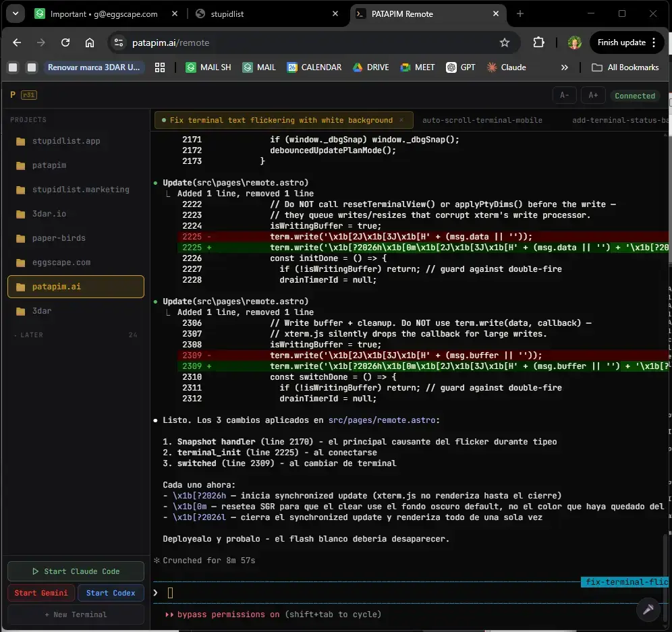Image resolution: width=672 pixels, height=632 pixels.
Task: Click the Extensions puzzle icon in Chrome
Action: pos(538,42)
